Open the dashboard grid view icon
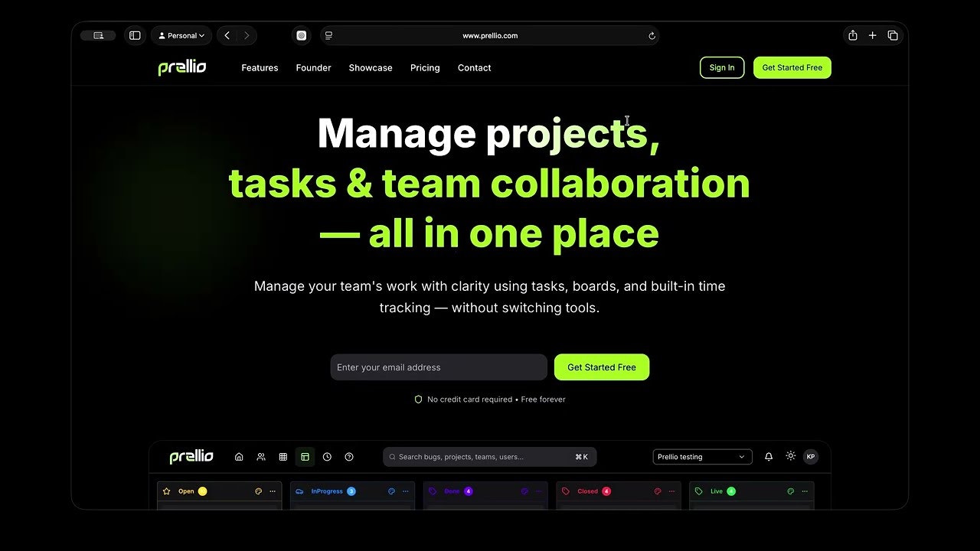 click(x=283, y=457)
